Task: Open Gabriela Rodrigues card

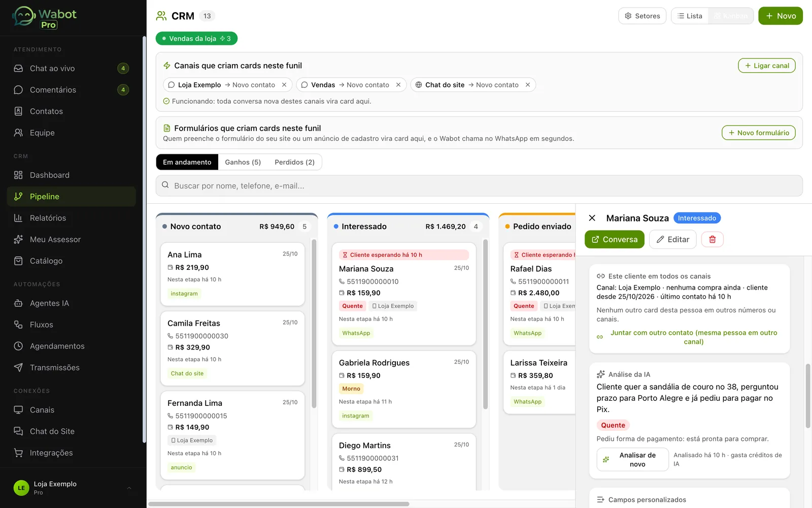Action: click(x=404, y=389)
